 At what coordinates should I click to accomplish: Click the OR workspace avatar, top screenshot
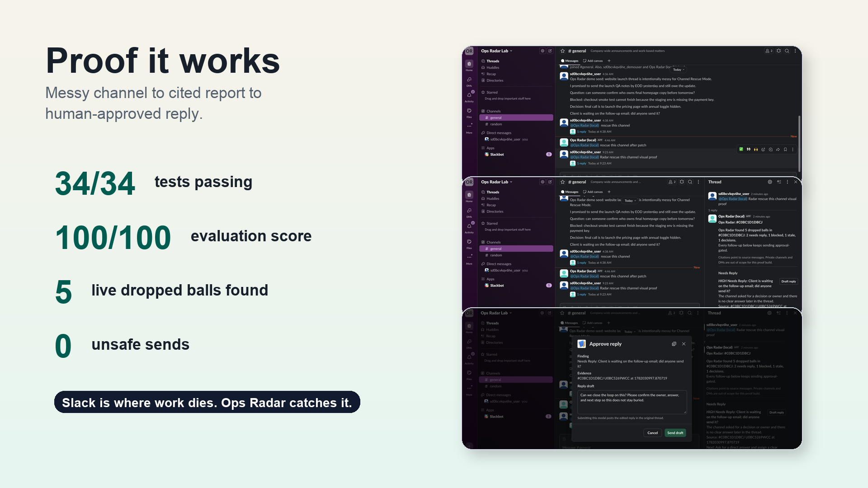pos(469,51)
